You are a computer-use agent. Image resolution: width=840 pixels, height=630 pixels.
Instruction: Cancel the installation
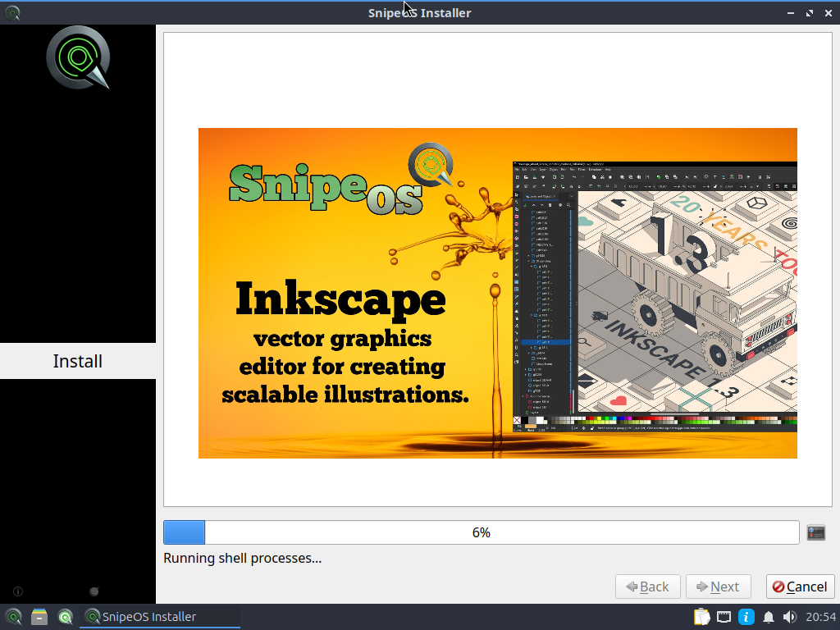[x=801, y=587]
